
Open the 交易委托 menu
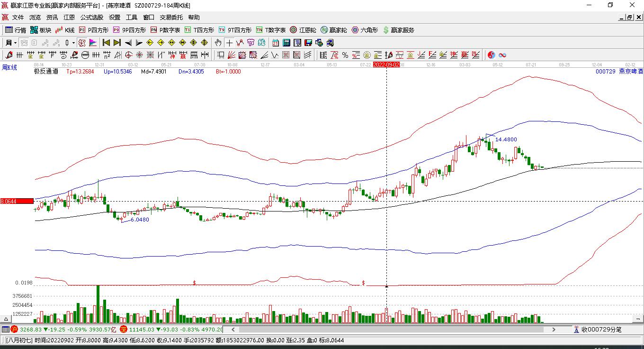[171, 18]
